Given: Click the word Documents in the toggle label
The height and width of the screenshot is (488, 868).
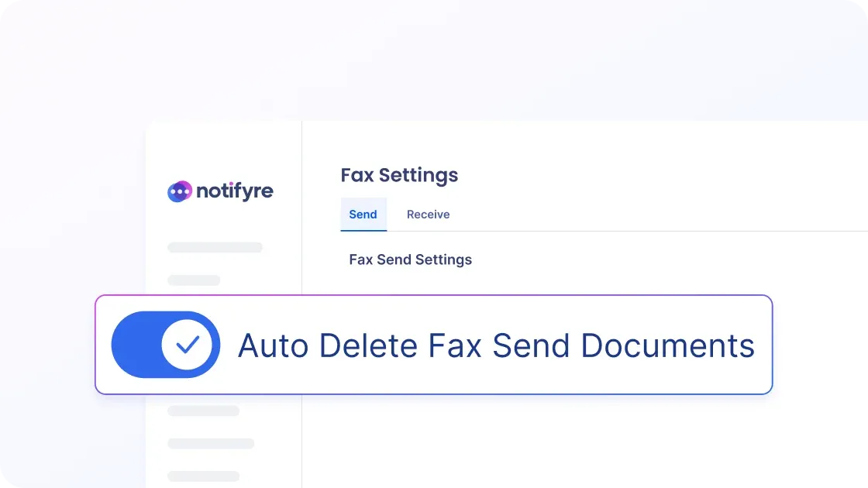Looking at the screenshot, I should [x=667, y=345].
